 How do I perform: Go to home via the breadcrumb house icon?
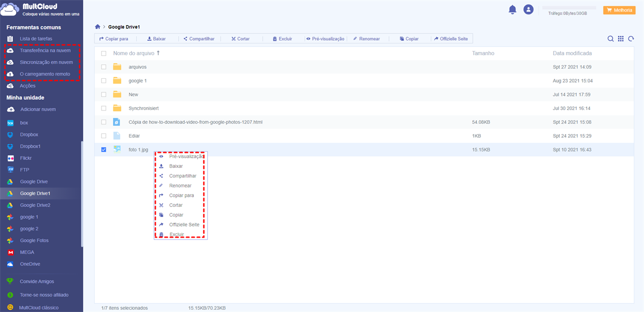coord(97,26)
